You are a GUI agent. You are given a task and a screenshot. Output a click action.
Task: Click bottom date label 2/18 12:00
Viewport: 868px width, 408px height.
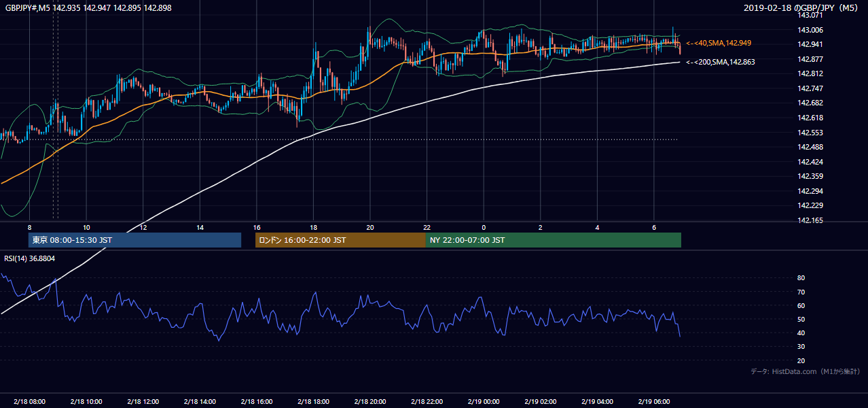(143, 401)
